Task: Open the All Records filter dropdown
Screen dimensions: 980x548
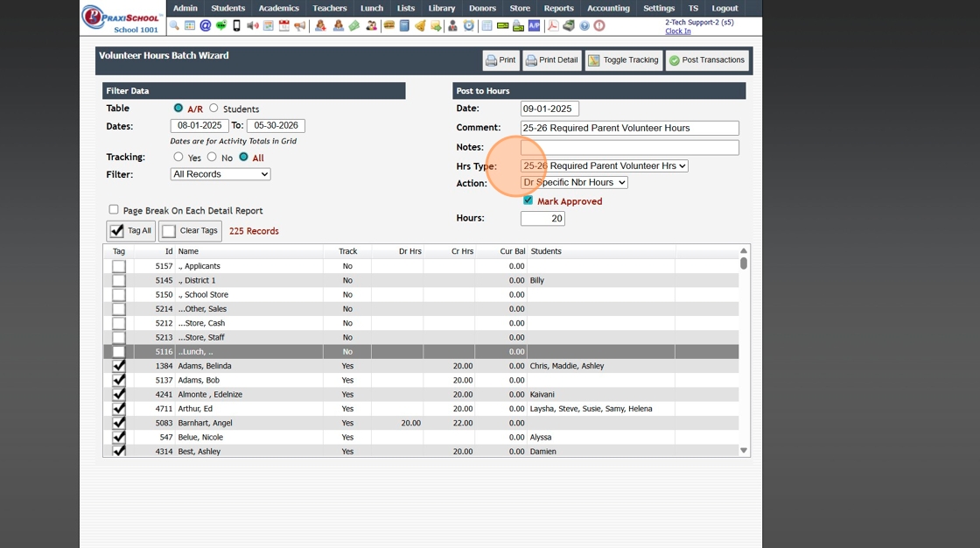Action: point(220,174)
